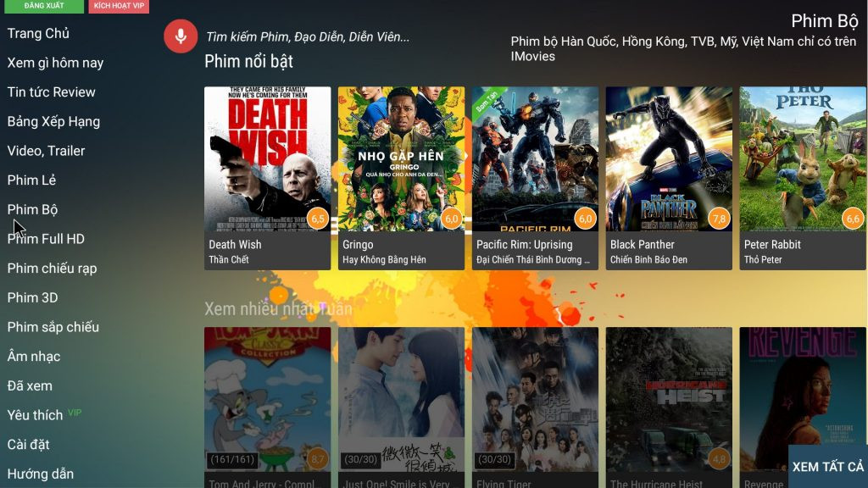Click the 6,6 rating badge on Peter Rabbit
Screen dimensions: 868x488
coord(853,219)
